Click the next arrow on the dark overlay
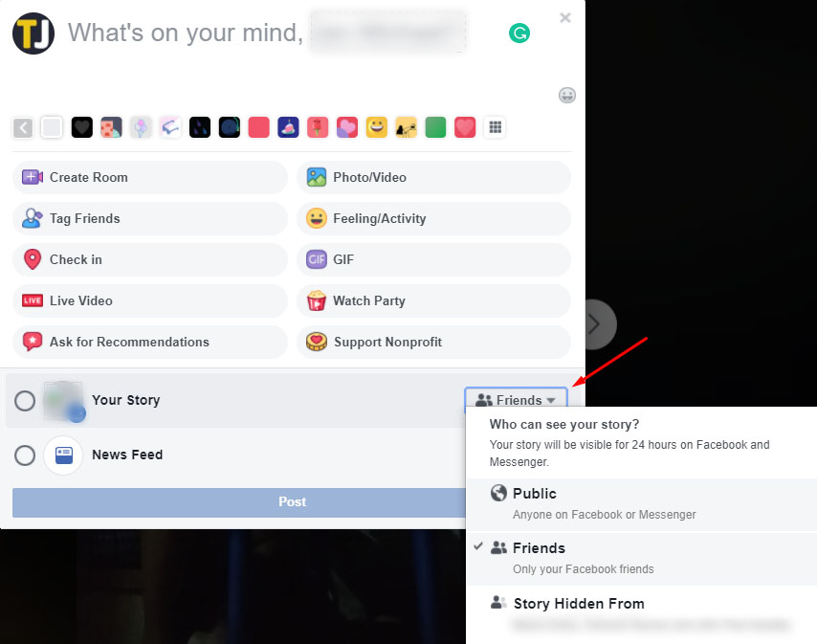 [595, 323]
